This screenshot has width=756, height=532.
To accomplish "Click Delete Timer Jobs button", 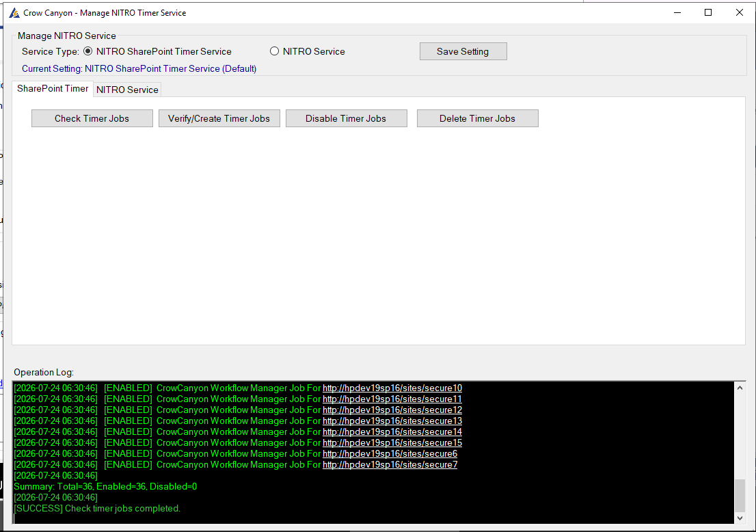I will pos(477,119).
